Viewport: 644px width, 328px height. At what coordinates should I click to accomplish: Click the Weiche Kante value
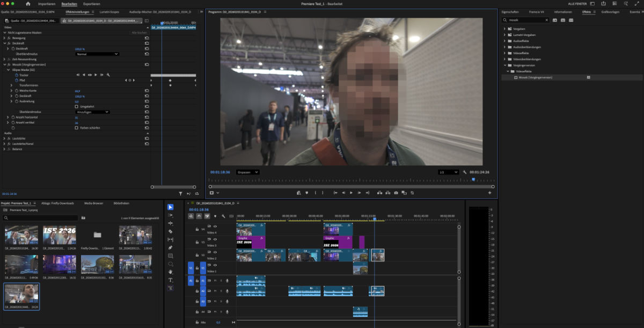coord(77,91)
